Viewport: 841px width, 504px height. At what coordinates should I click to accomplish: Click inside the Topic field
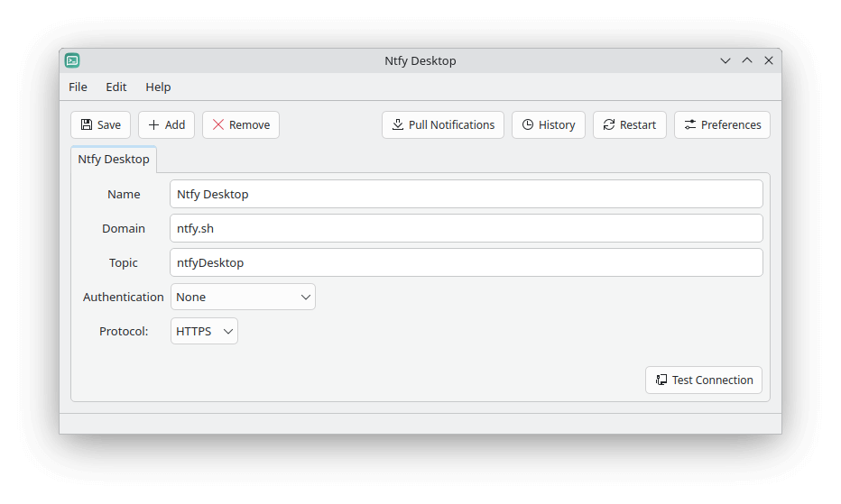pyautogui.click(x=466, y=262)
